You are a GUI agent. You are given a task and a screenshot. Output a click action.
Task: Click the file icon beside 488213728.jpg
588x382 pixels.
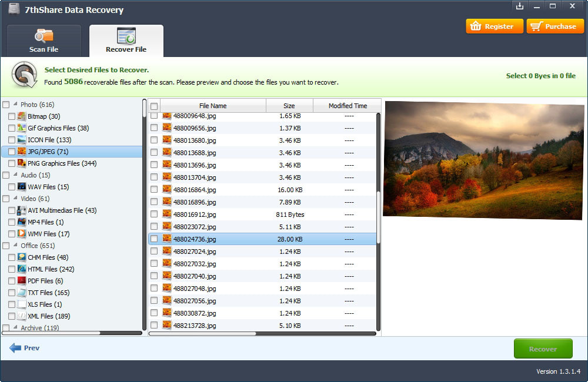[x=167, y=325]
